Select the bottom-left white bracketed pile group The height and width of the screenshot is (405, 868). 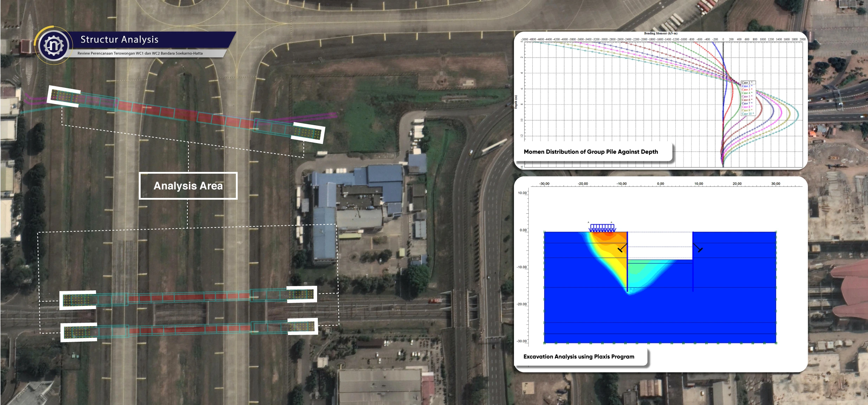[x=79, y=332]
